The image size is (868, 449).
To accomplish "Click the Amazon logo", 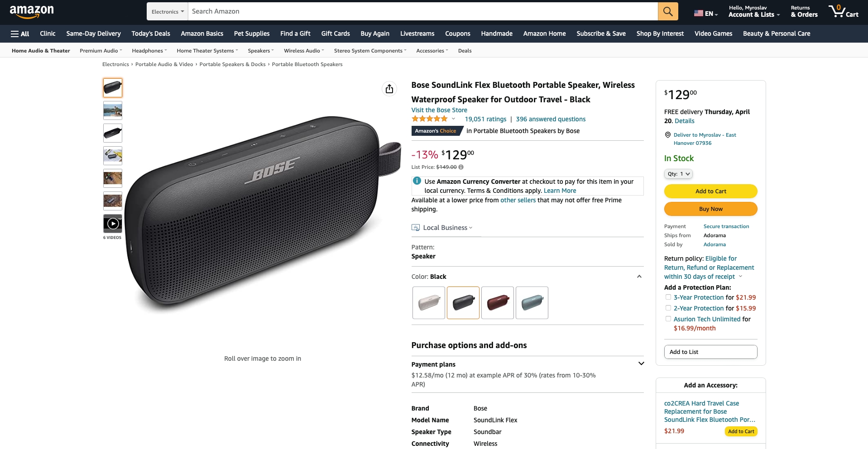I will point(32,11).
